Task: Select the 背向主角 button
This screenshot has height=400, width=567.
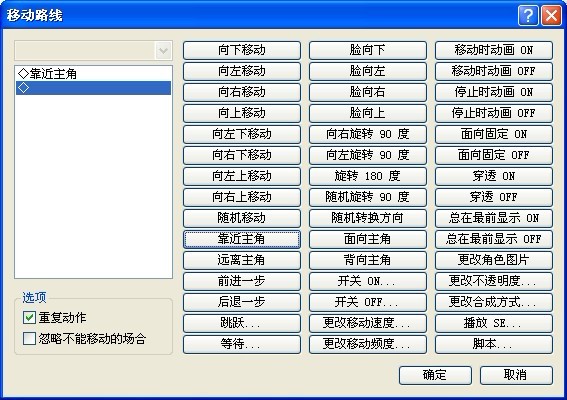Action: 368,260
